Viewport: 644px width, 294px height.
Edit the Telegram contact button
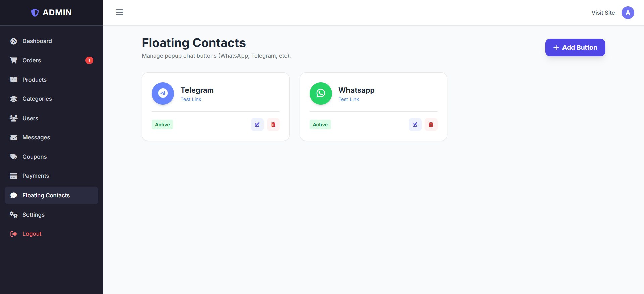click(257, 125)
